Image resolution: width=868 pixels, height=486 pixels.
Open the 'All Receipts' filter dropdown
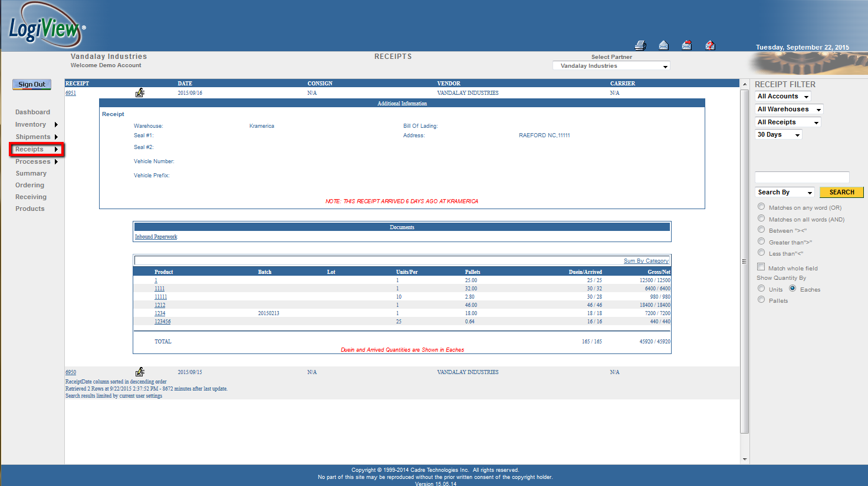click(788, 123)
